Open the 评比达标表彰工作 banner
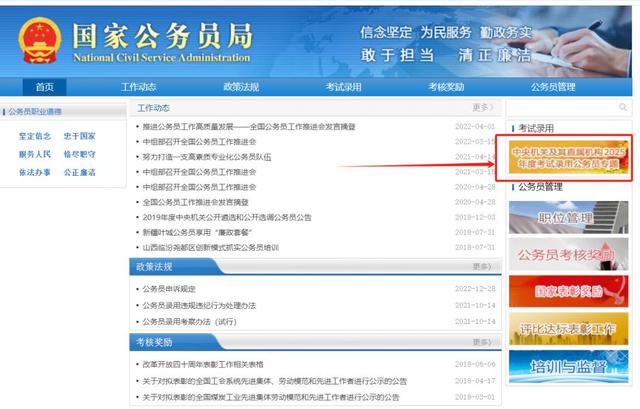This screenshot has height=409, width=640. tap(568, 329)
